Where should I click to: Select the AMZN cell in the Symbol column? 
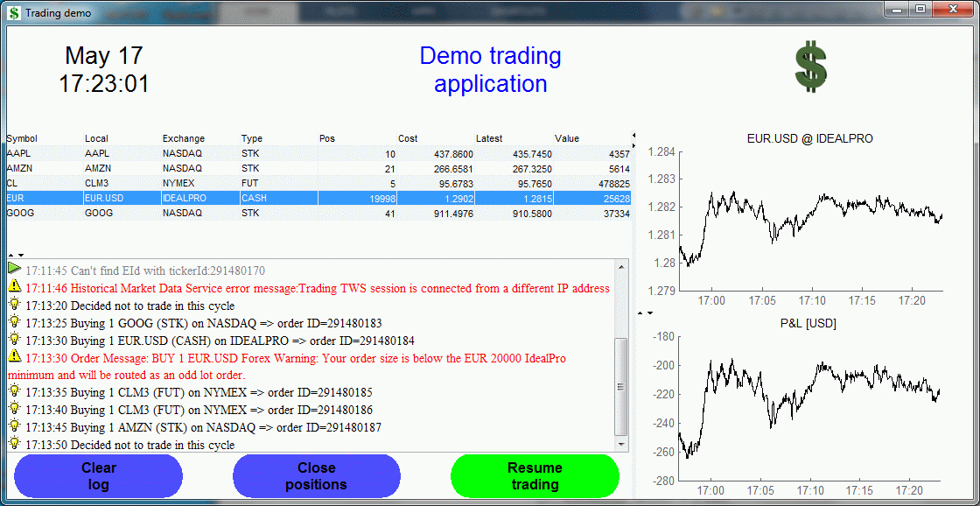(45, 168)
